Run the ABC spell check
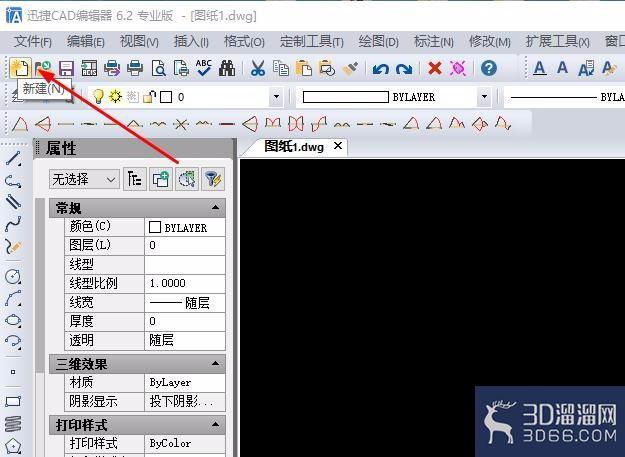 tap(204, 68)
